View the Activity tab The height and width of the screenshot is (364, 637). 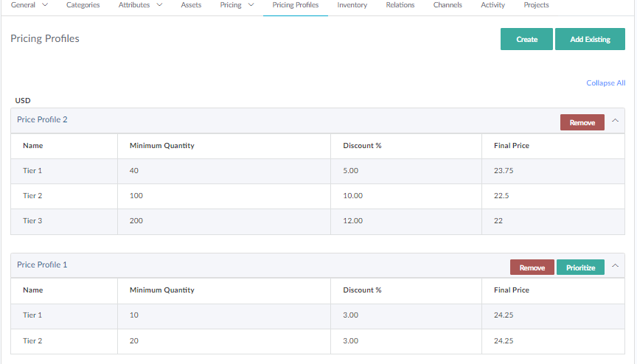[492, 5]
